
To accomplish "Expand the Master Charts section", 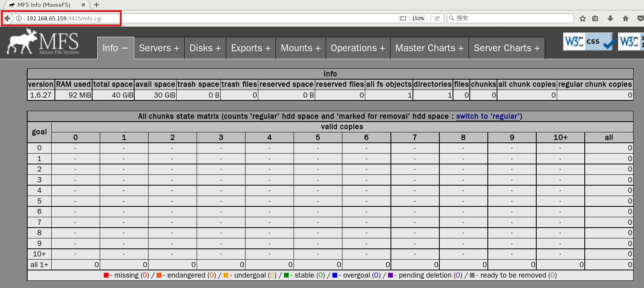I will tap(429, 48).
